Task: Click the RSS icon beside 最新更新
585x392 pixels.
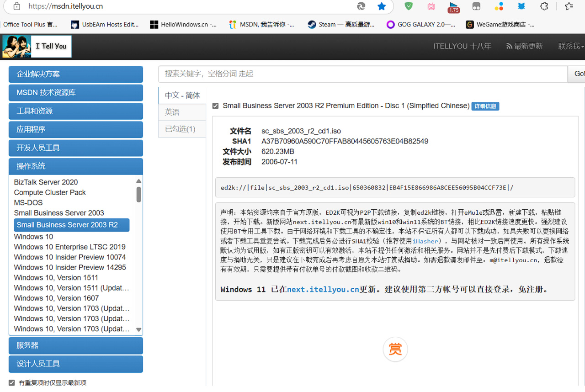Action: (509, 46)
